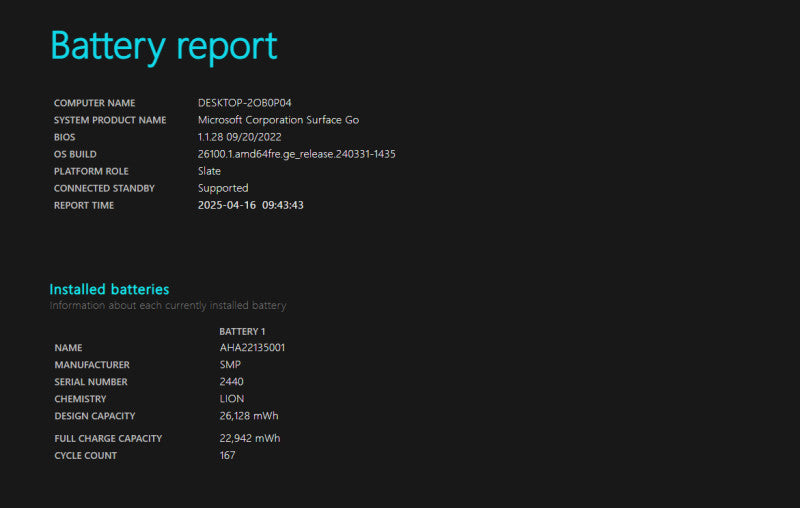Image resolution: width=800 pixels, height=508 pixels.
Task: Select the SERIAL NUMBER row label
Action: tap(91, 382)
